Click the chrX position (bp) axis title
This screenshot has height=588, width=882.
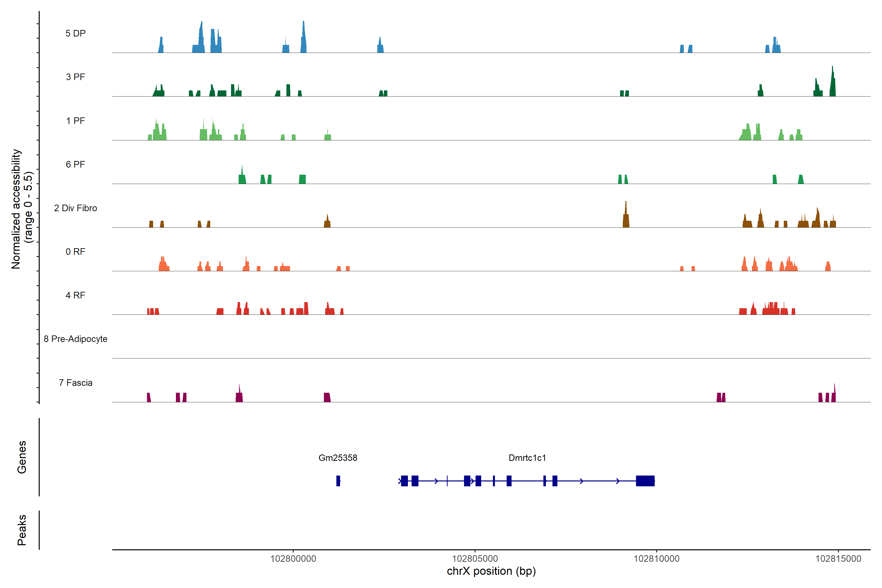click(491, 571)
